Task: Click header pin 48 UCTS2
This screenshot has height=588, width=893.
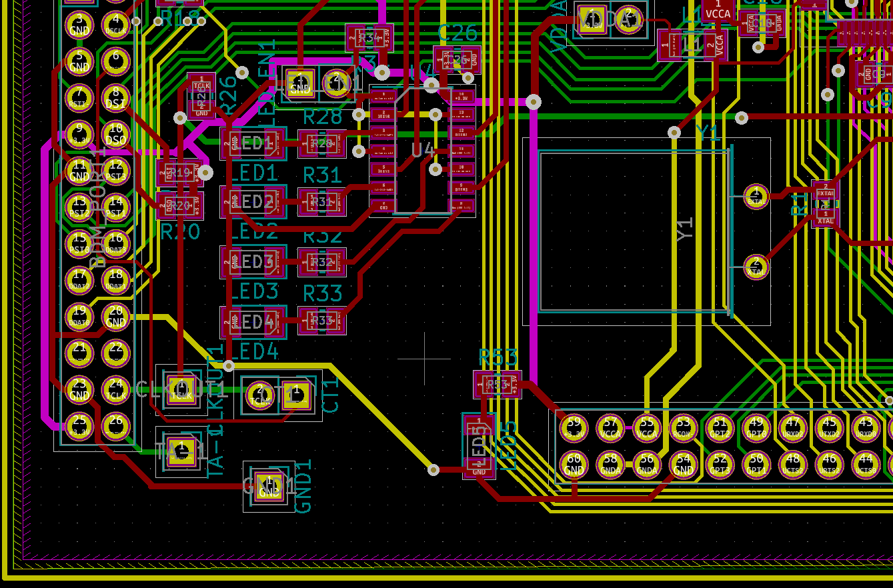Action: 792,464
